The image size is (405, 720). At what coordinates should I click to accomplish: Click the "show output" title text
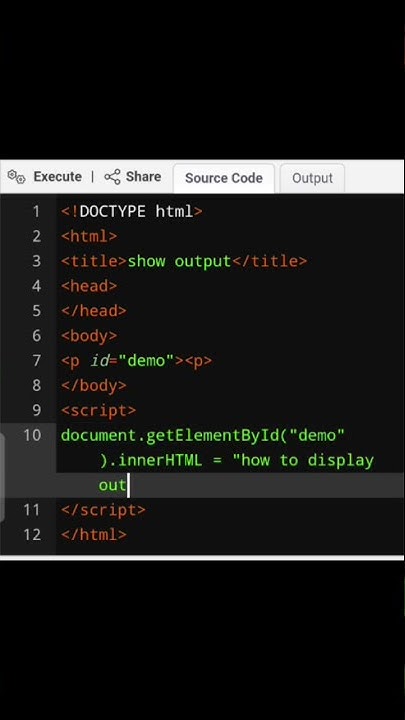point(179,261)
